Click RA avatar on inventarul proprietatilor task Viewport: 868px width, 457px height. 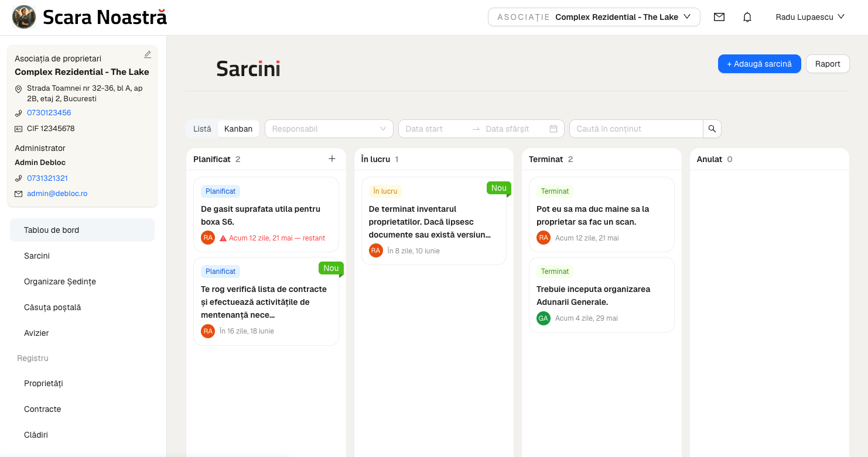(376, 250)
